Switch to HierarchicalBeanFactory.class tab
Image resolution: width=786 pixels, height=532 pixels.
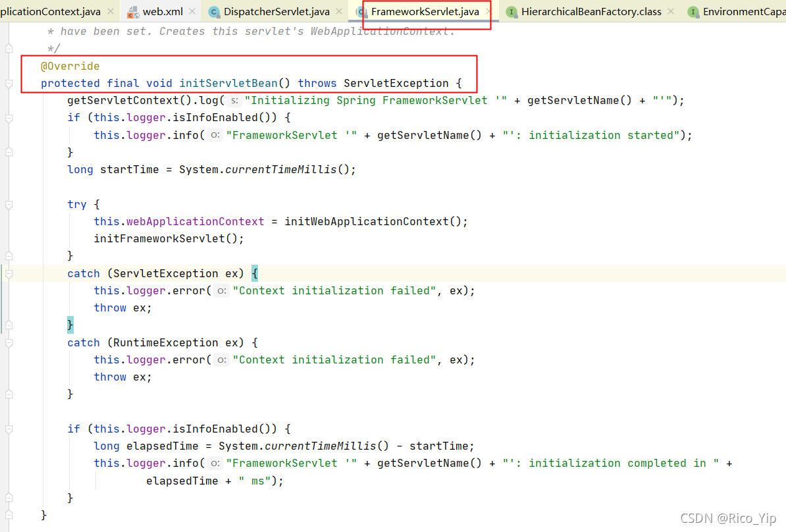591,12
